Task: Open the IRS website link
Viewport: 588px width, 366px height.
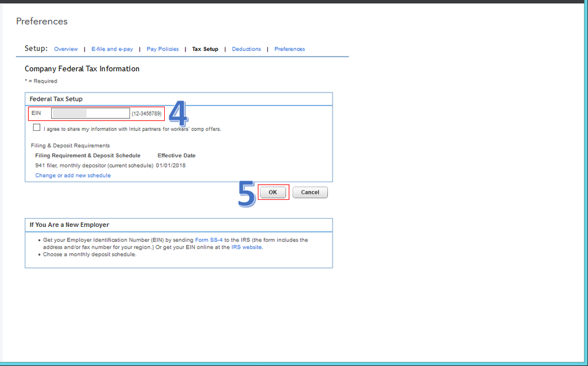Action: pos(247,247)
